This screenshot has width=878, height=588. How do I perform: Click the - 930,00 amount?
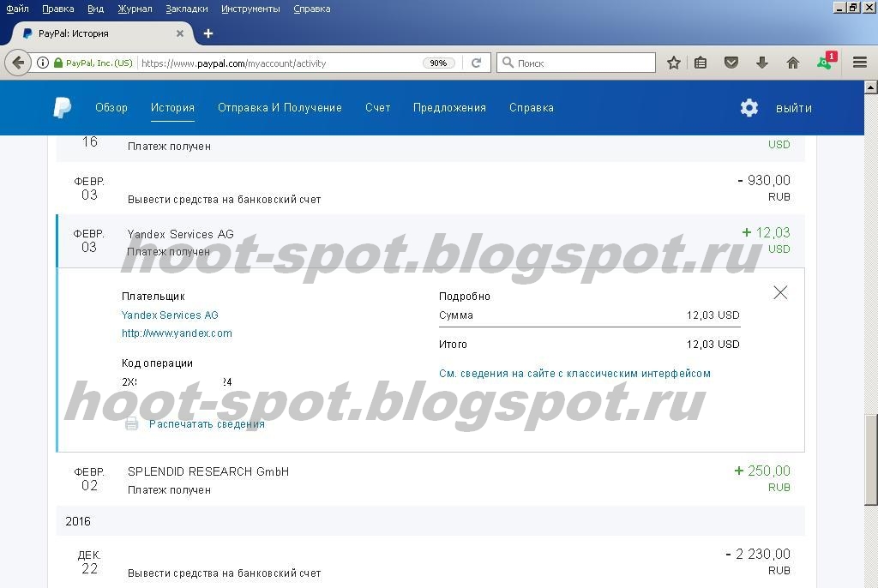(764, 180)
